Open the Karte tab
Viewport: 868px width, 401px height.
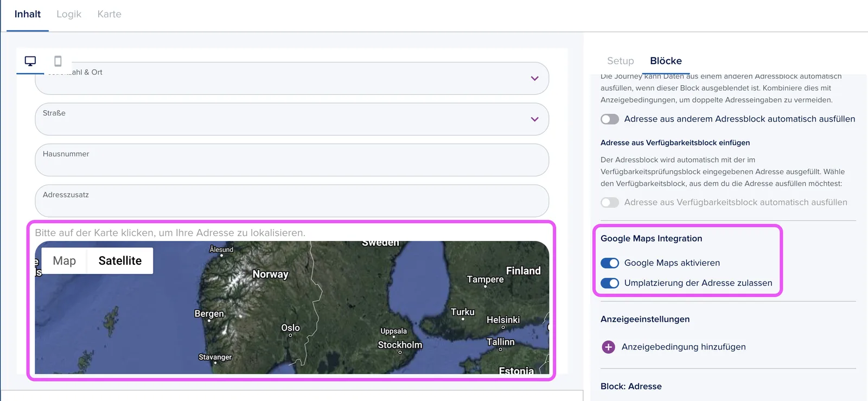109,14
